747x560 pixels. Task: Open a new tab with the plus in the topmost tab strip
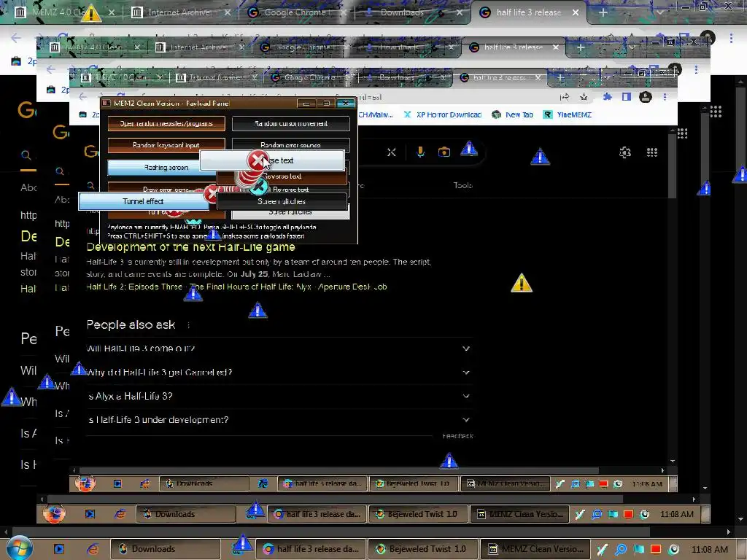(603, 12)
